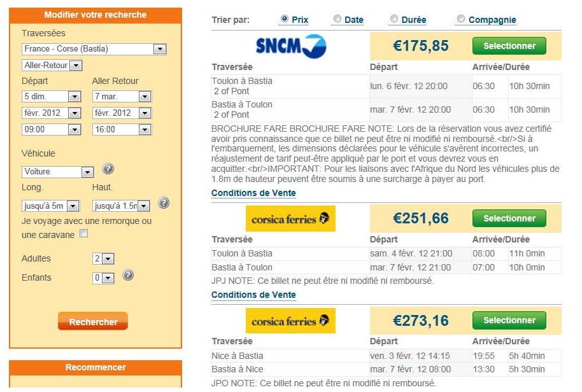
Task: Click the help icon next to Enfants
Action: pos(128,275)
